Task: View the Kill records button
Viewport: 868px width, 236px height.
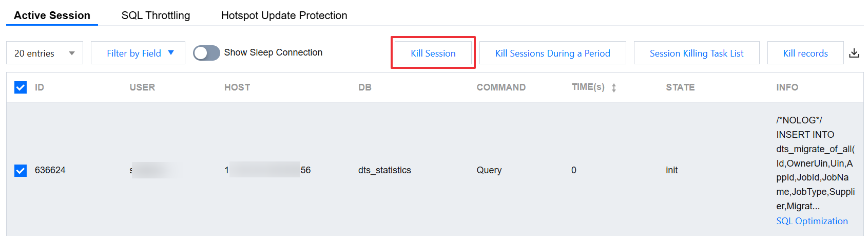Action: [x=805, y=53]
